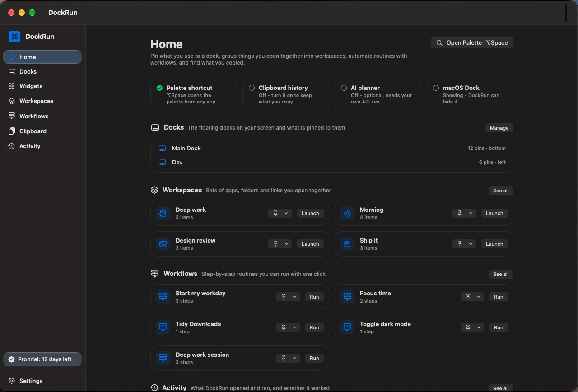Click the Tidy Downloads workflow icon
Image resolution: width=578 pixels, height=392 pixels.
pyautogui.click(x=163, y=327)
